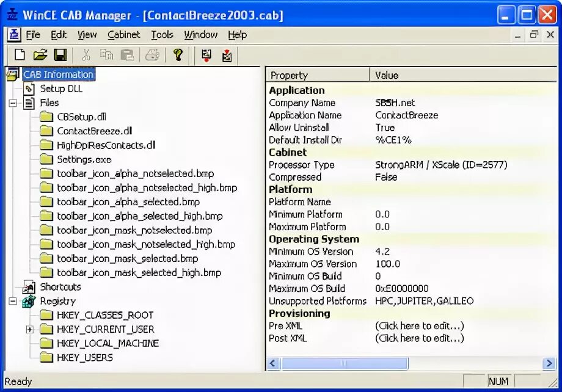Click the Post XML edit value
The image size is (562, 392).
(419, 338)
